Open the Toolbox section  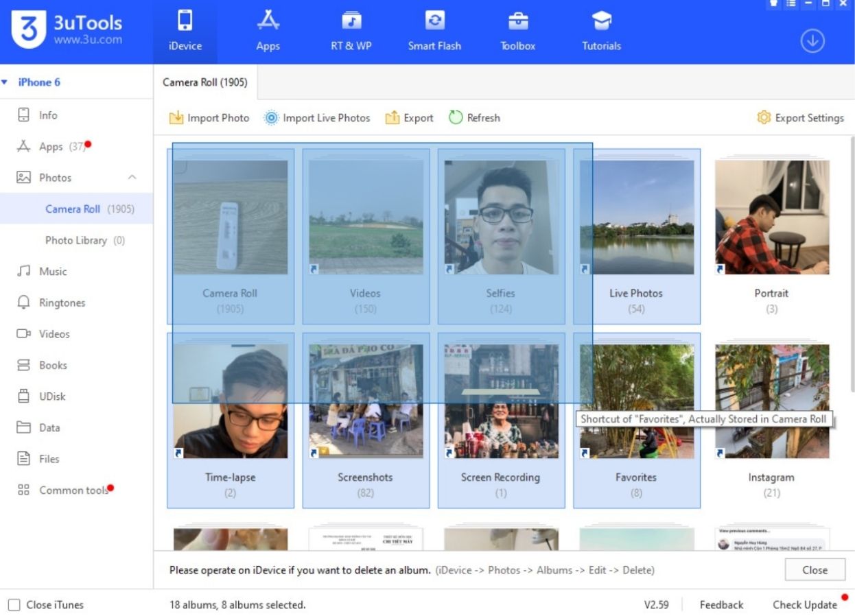[x=518, y=32]
